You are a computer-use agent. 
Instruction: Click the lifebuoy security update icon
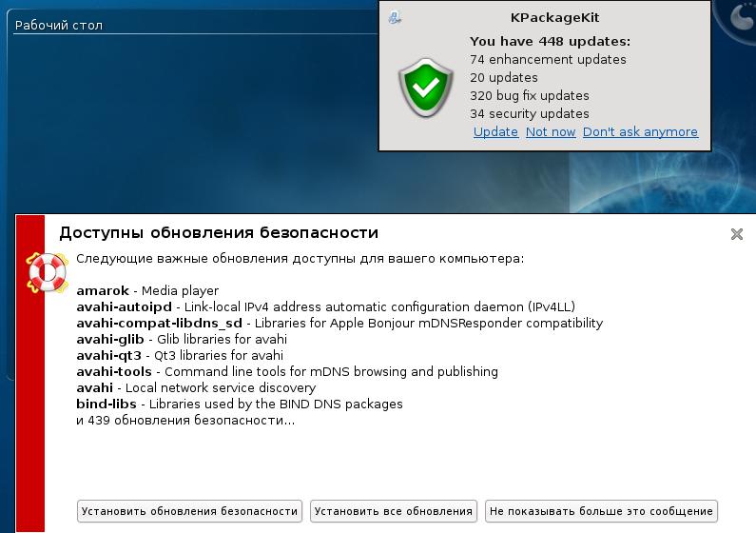click(x=48, y=272)
